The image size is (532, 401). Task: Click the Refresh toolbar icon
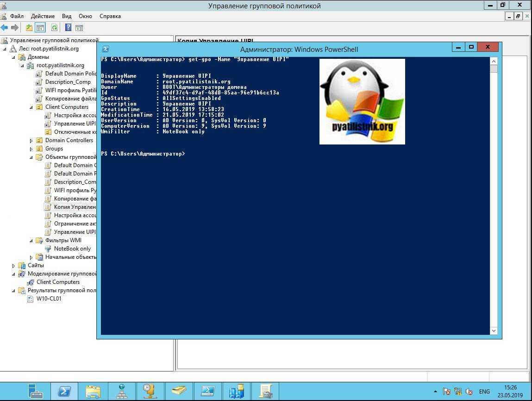point(54,28)
